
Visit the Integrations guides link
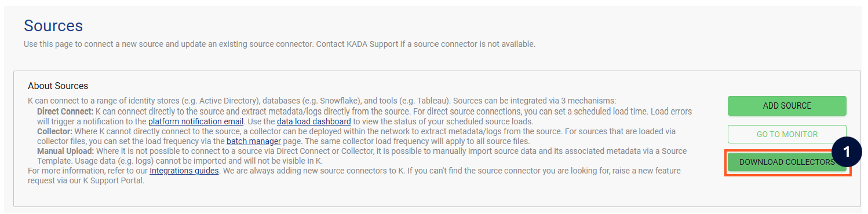(184, 171)
